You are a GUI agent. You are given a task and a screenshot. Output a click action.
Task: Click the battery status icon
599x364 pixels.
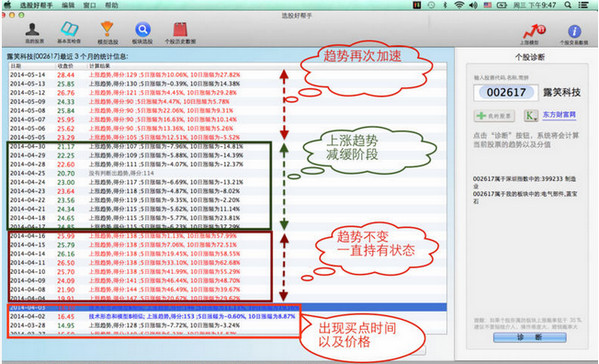point(501,5)
